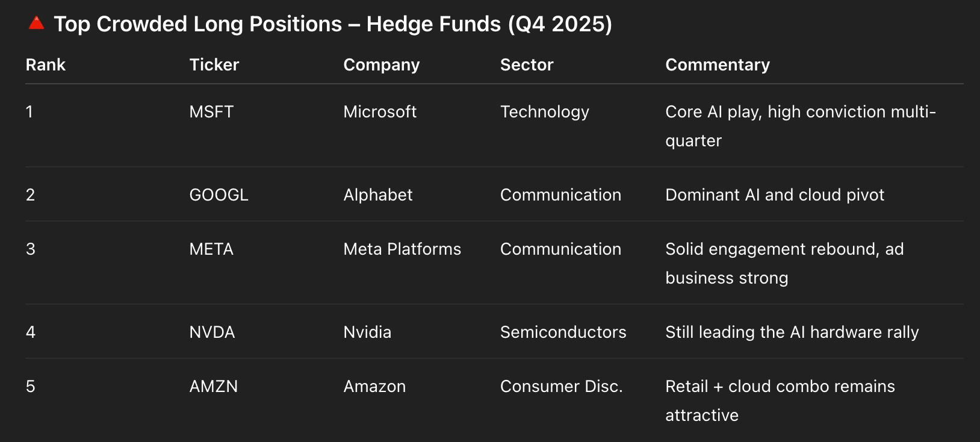The width and height of the screenshot is (980, 442).
Task: Click the Microsoft company name
Action: click(380, 111)
